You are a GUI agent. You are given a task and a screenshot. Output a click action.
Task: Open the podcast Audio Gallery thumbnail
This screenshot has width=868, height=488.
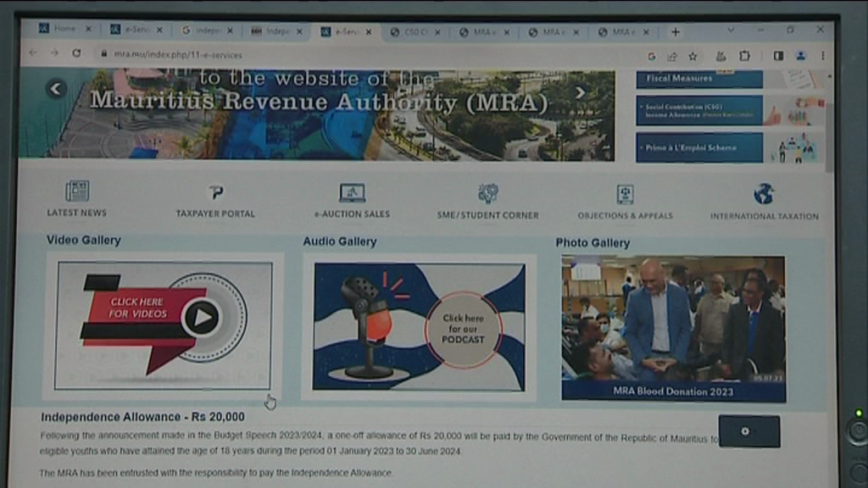[x=419, y=327]
